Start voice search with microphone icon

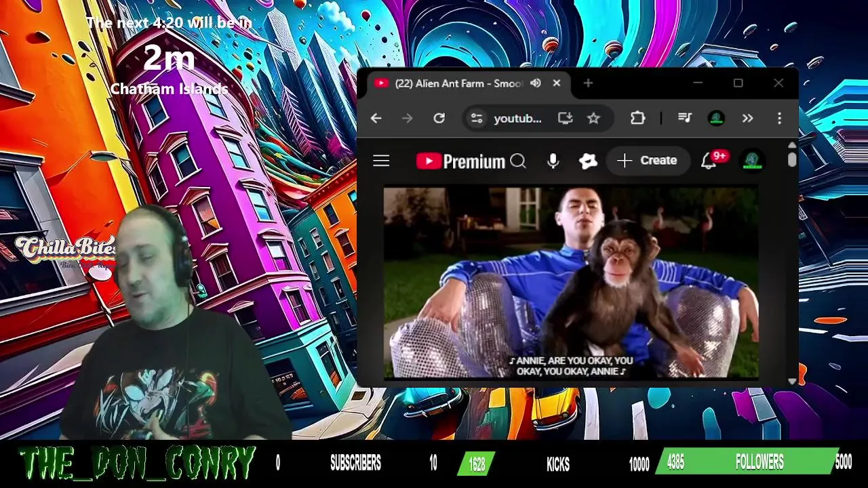553,161
